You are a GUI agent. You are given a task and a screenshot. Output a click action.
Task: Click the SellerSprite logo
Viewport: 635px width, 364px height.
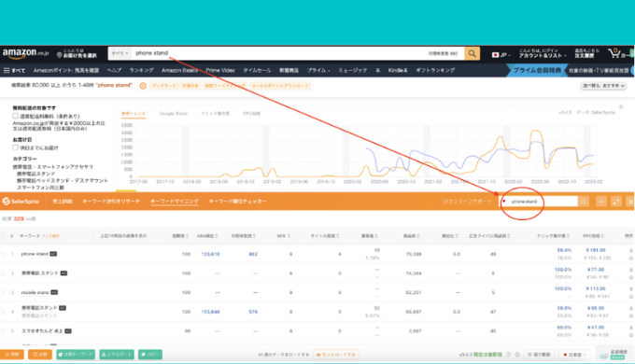coord(21,202)
